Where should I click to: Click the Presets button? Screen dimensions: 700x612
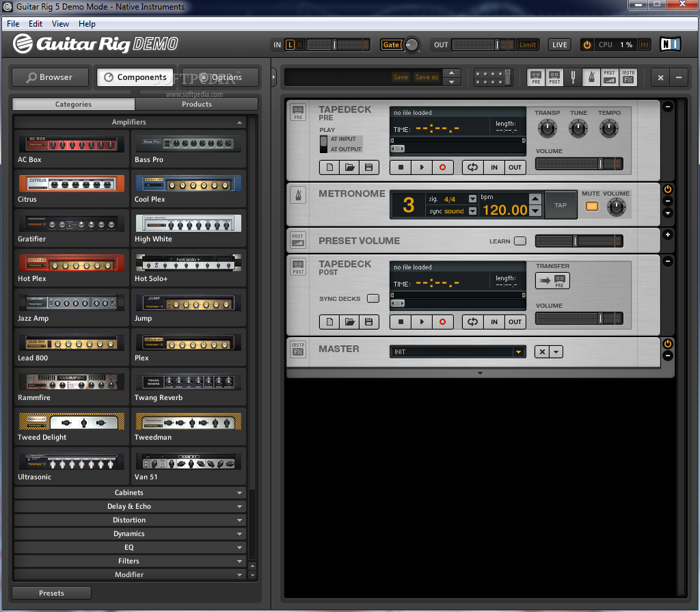(x=51, y=594)
